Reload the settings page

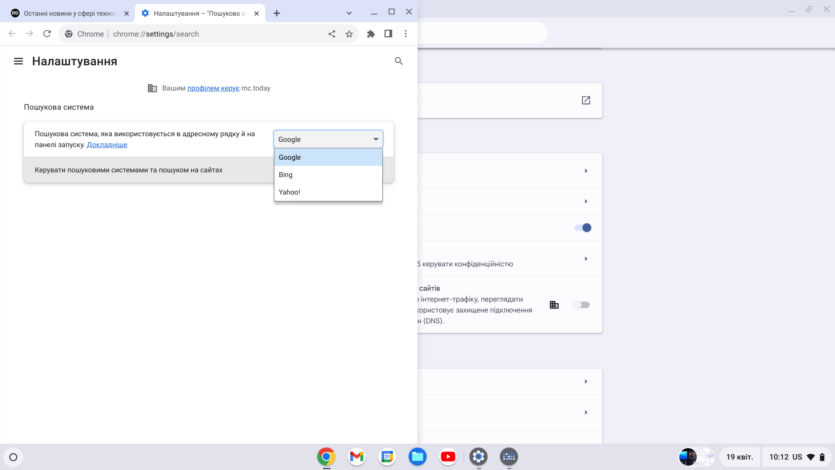click(x=47, y=34)
